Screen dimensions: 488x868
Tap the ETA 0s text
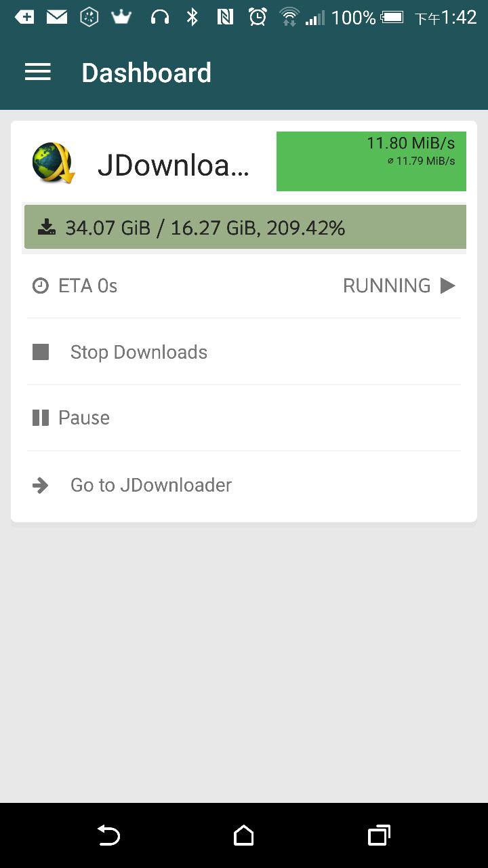point(88,286)
